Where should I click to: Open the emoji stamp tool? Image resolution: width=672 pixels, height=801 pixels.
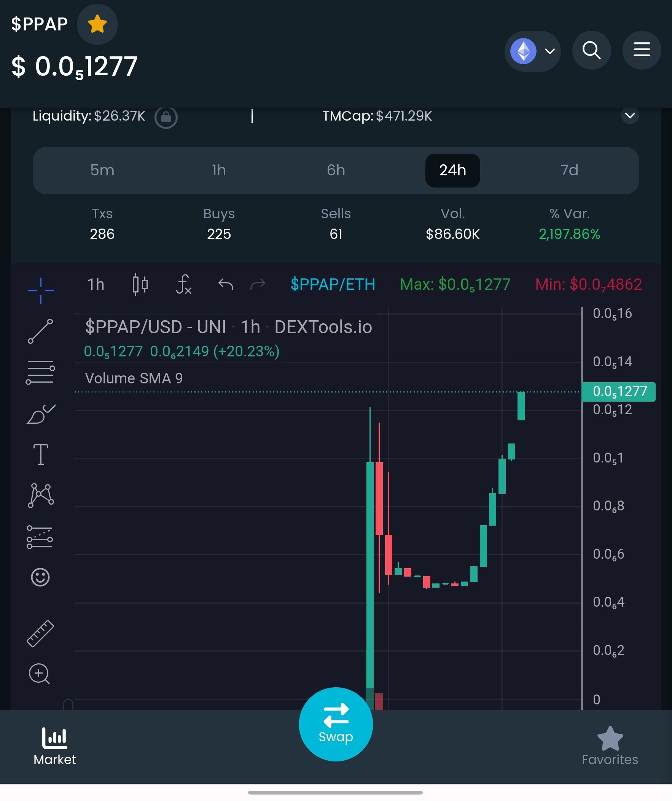pos(40,577)
